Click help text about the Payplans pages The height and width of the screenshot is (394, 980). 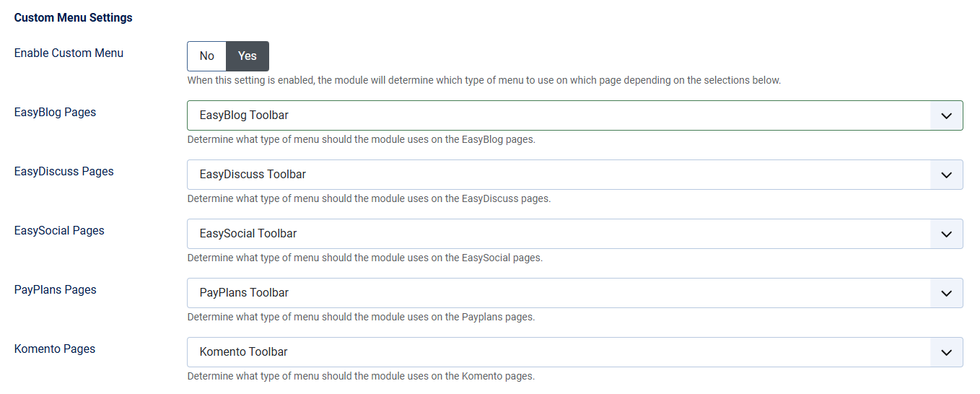[x=362, y=317]
